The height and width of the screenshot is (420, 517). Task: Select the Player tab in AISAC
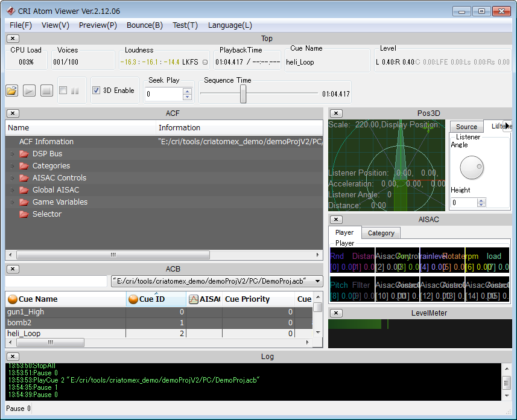(344, 232)
